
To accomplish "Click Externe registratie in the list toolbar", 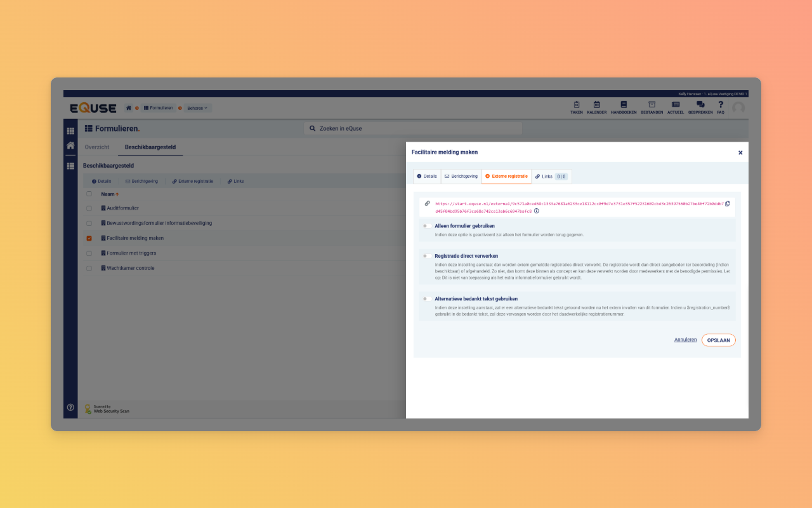I will [x=193, y=182].
